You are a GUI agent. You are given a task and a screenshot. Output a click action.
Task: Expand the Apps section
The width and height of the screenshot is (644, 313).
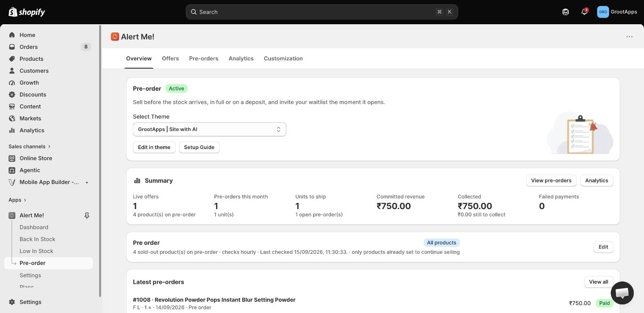[x=17, y=200]
